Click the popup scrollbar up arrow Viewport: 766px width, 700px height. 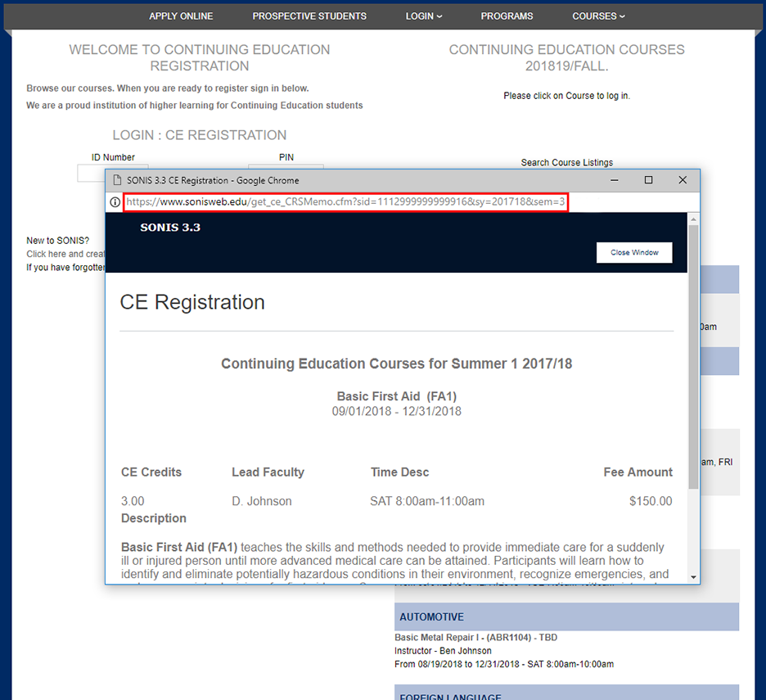click(693, 219)
